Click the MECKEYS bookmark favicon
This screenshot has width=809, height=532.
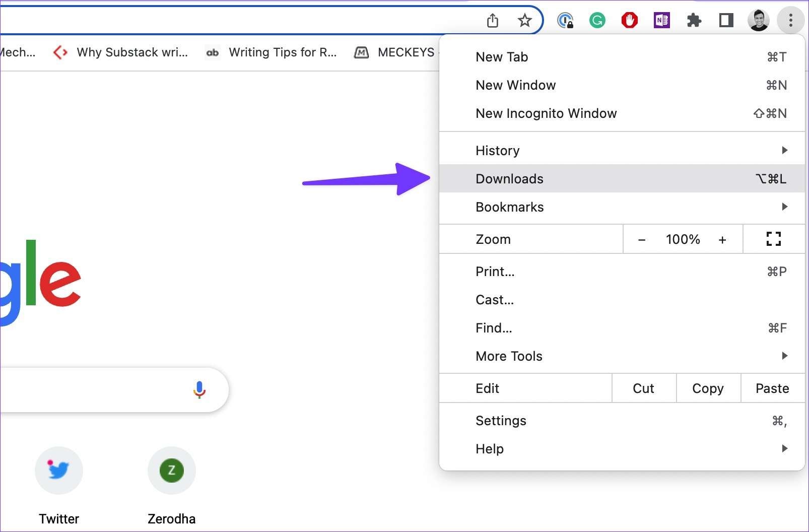(x=362, y=52)
